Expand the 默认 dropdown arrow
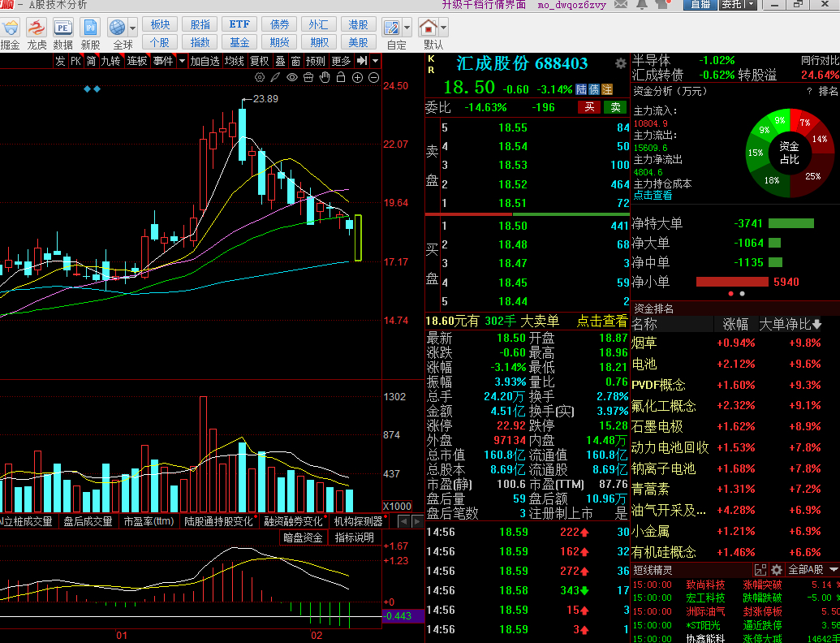The width and height of the screenshot is (840, 643). click(x=444, y=27)
